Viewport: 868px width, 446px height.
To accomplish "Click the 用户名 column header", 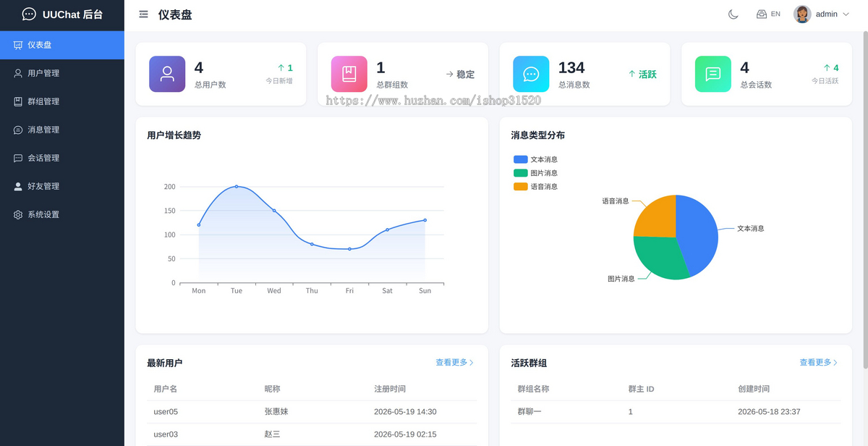I will point(166,389).
